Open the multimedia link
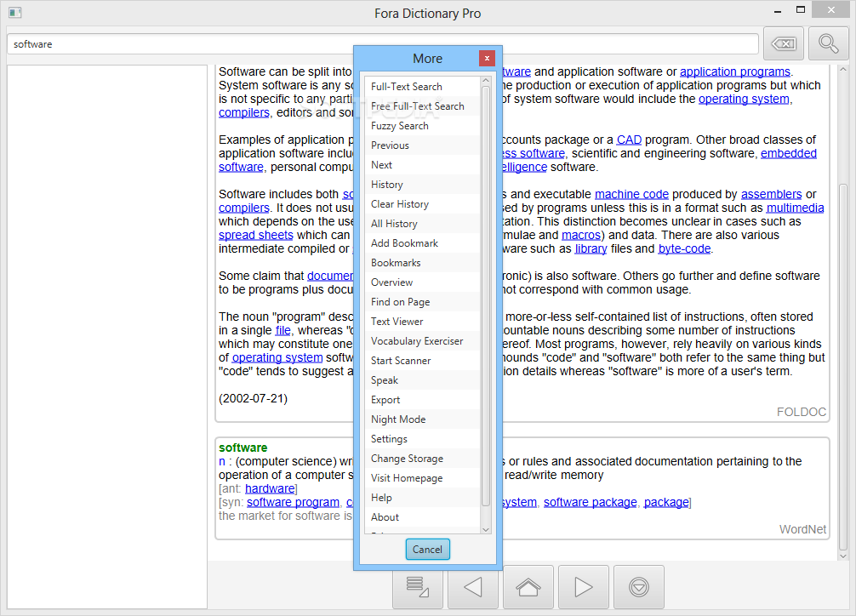 pos(795,208)
